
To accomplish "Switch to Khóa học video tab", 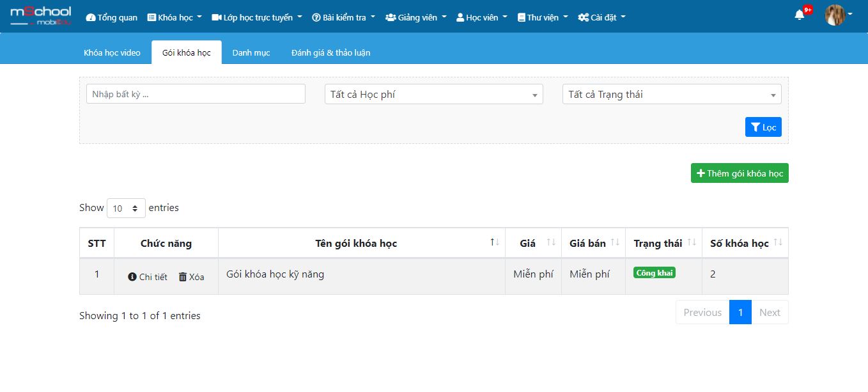I will pyautogui.click(x=112, y=52).
